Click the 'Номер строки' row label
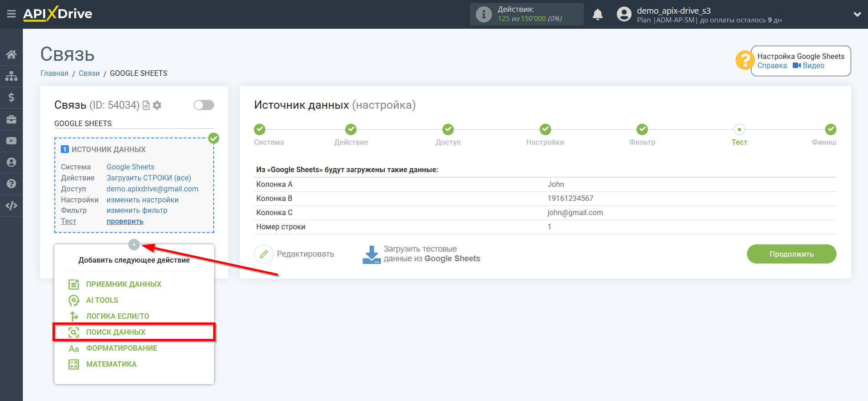The image size is (868, 401). point(281,227)
